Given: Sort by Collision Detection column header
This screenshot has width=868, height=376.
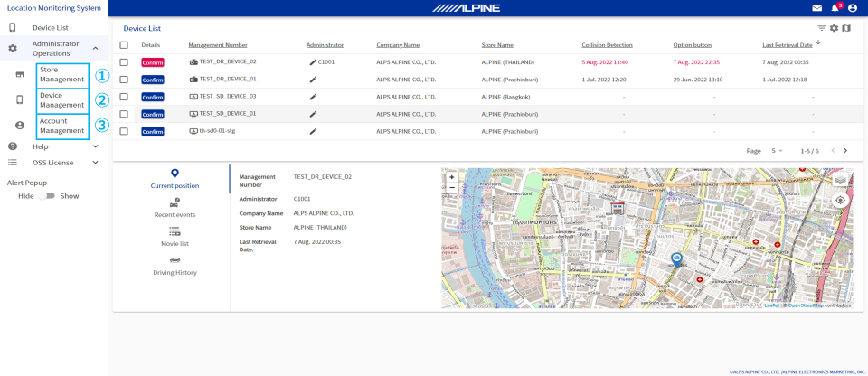Looking at the screenshot, I should (607, 45).
